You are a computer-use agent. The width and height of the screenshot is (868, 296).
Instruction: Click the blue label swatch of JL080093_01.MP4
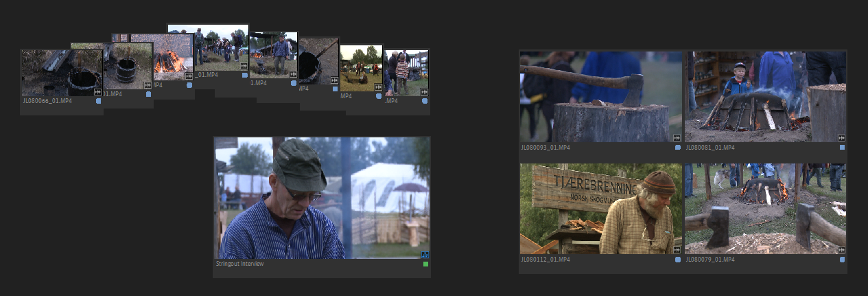click(x=678, y=147)
